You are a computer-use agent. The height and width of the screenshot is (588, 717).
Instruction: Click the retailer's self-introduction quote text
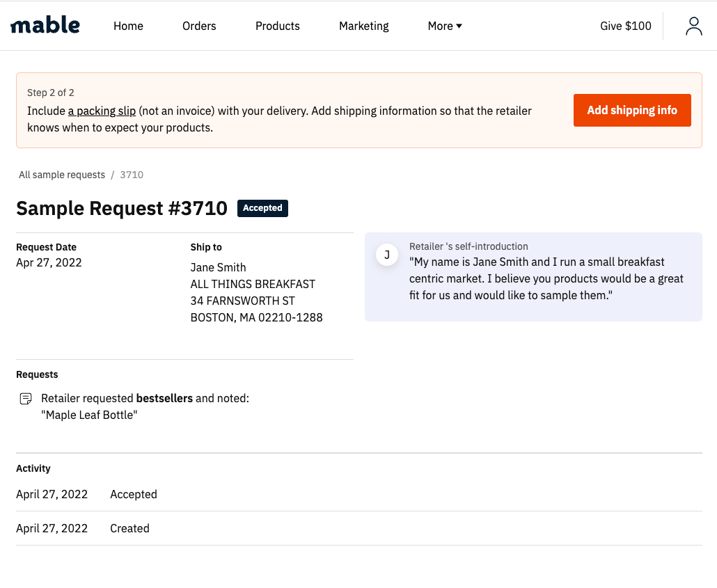tap(546, 278)
